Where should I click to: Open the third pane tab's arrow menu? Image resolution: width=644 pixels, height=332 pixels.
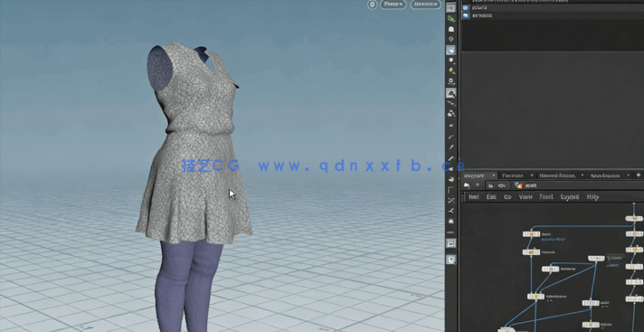[x=582, y=175]
